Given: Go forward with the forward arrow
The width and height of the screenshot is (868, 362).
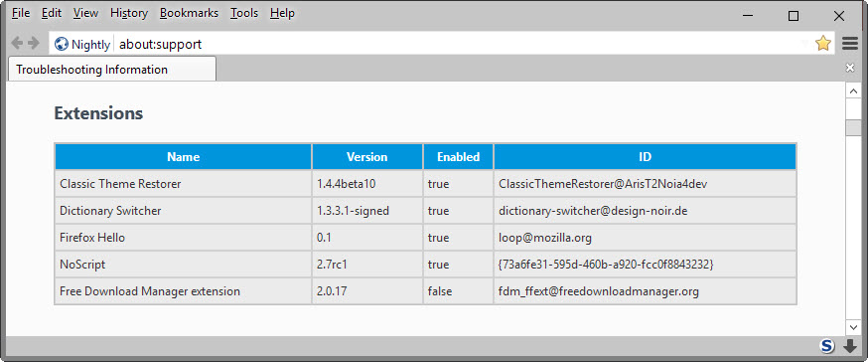Looking at the screenshot, I should point(34,43).
